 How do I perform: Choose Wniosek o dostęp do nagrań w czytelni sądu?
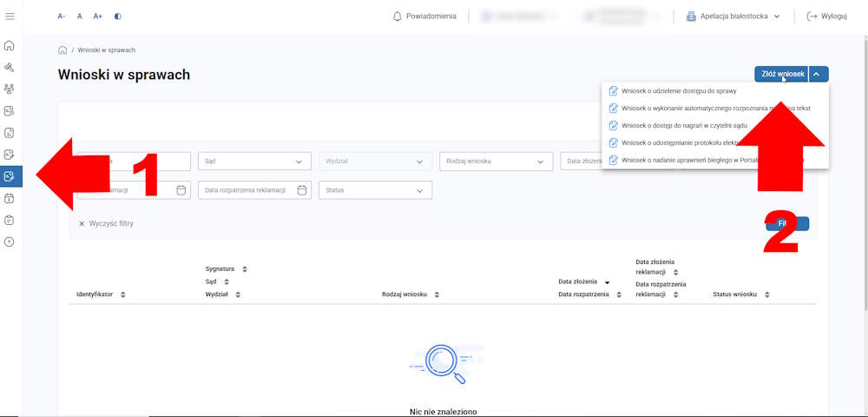click(714, 126)
